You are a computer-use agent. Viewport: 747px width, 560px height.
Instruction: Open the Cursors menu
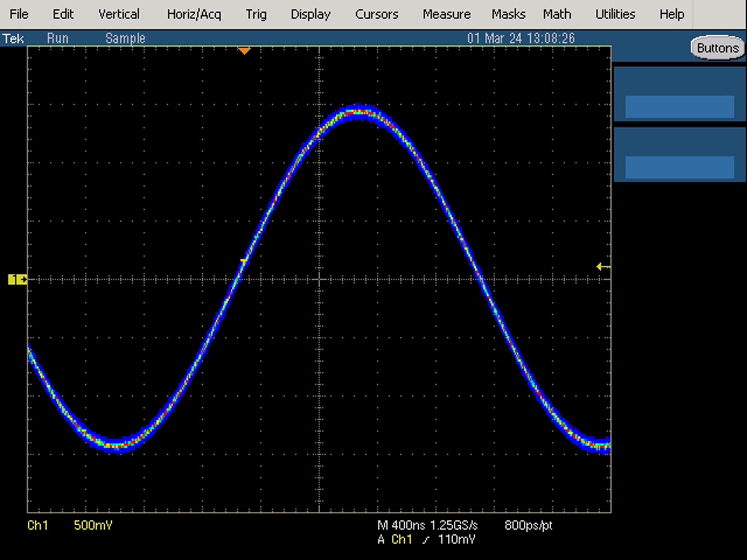point(377,14)
